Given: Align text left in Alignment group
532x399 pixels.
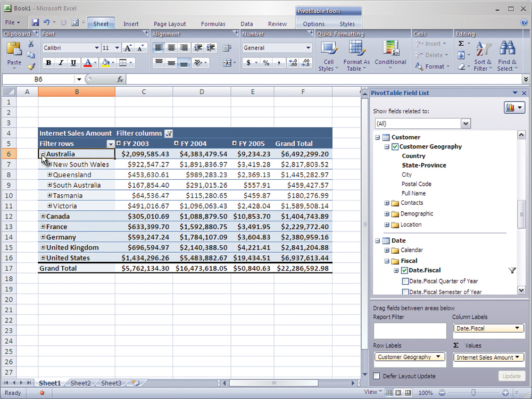Looking at the screenshot, I should 159,48.
